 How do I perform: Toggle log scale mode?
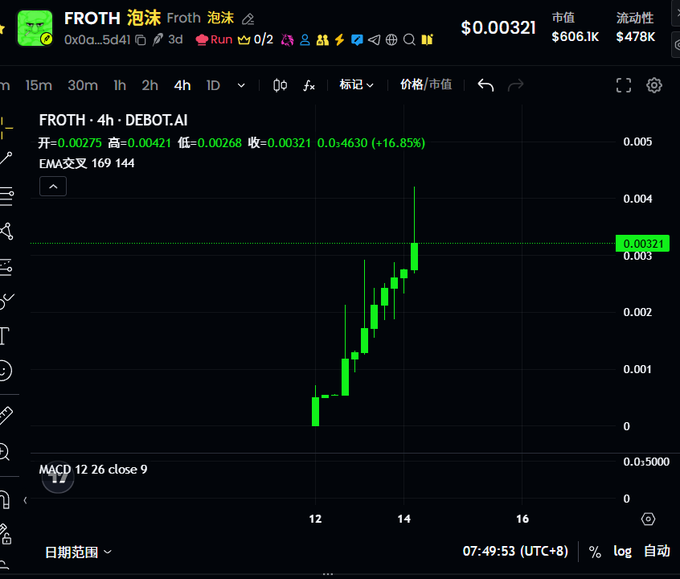coord(622,551)
